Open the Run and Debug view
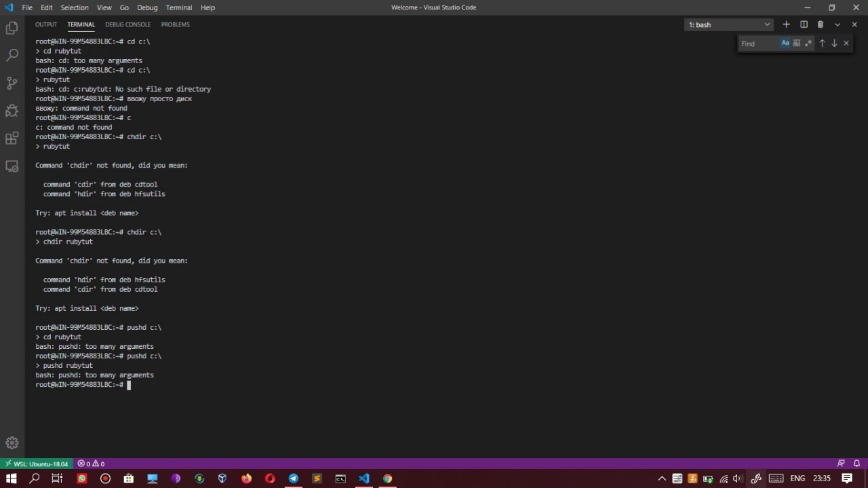 click(12, 111)
